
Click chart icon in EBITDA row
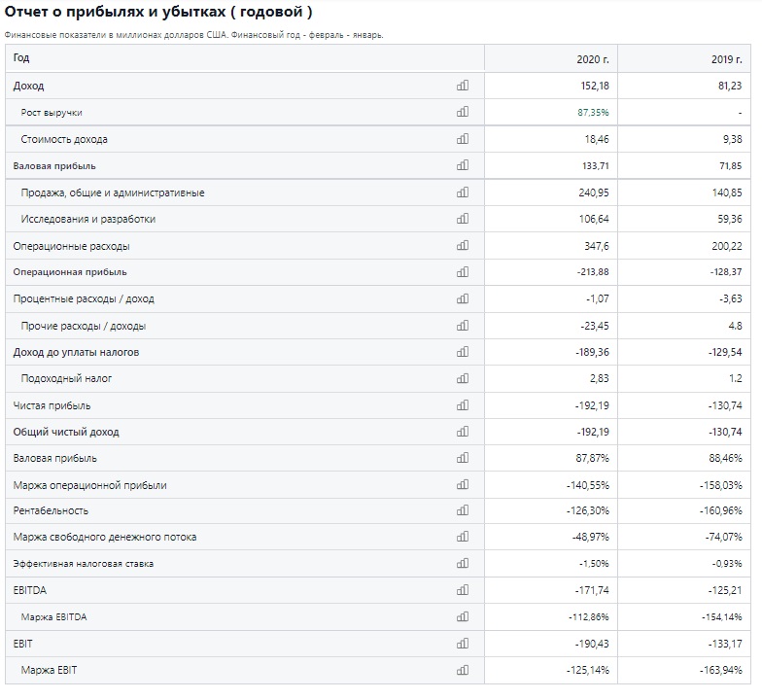(463, 590)
